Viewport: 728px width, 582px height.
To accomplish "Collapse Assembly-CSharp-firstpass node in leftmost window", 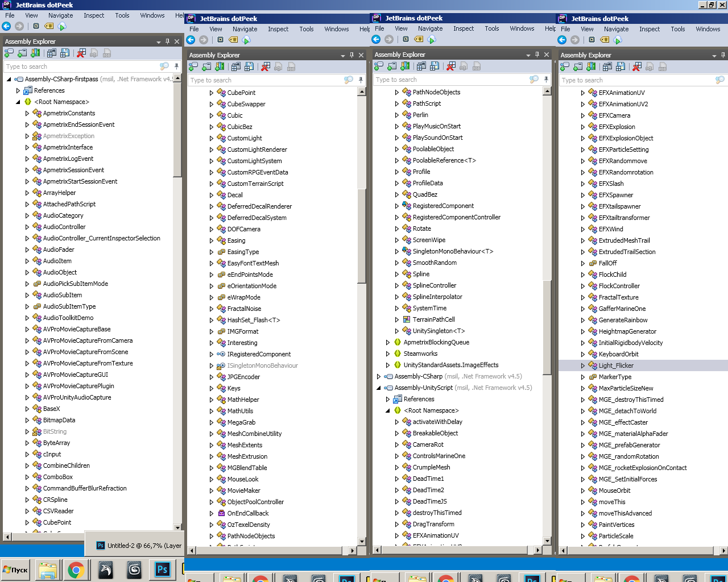I will (x=9, y=79).
